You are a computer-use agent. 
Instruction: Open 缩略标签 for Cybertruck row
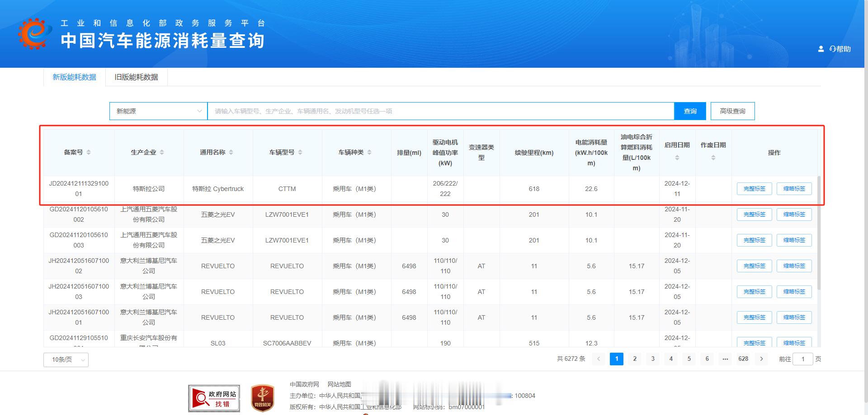tap(794, 189)
